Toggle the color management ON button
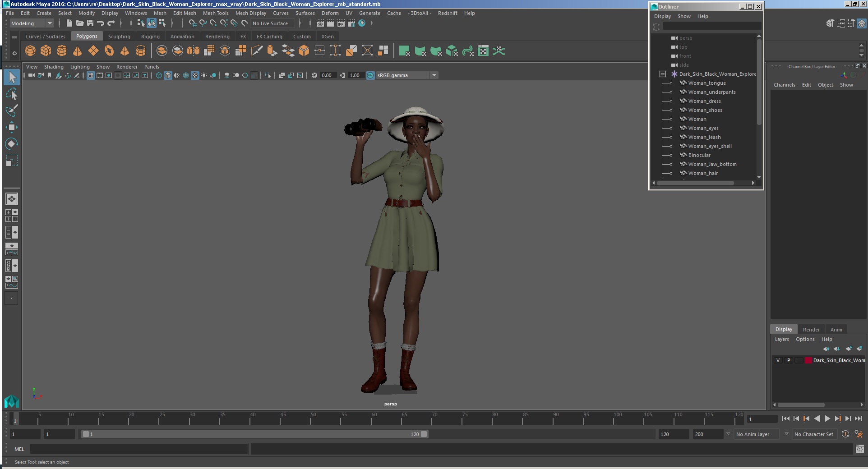 tap(370, 75)
